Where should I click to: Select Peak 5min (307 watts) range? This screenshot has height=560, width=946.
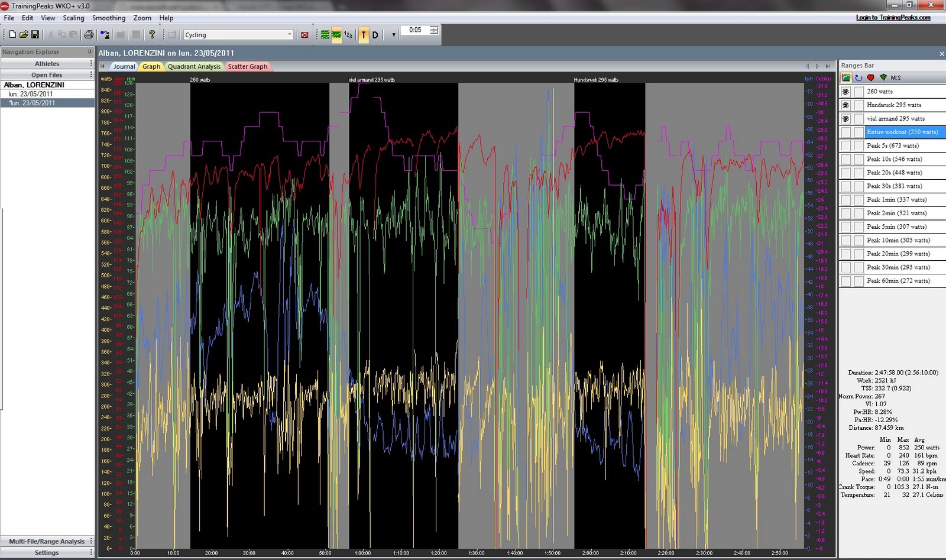(896, 227)
